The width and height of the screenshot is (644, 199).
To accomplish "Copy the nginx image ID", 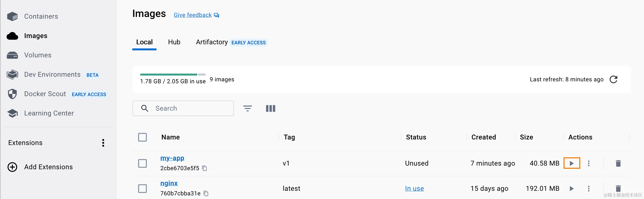I will pos(206,193).
